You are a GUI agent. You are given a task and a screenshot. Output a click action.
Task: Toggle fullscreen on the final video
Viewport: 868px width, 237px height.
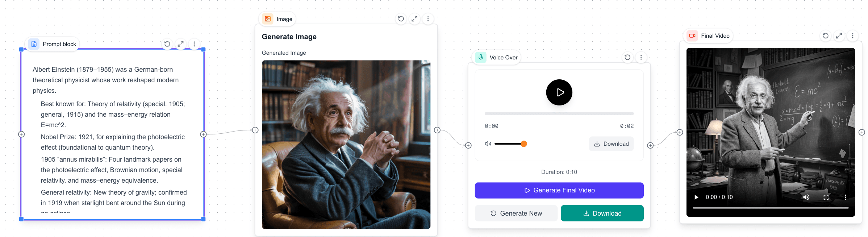[826, 197]
